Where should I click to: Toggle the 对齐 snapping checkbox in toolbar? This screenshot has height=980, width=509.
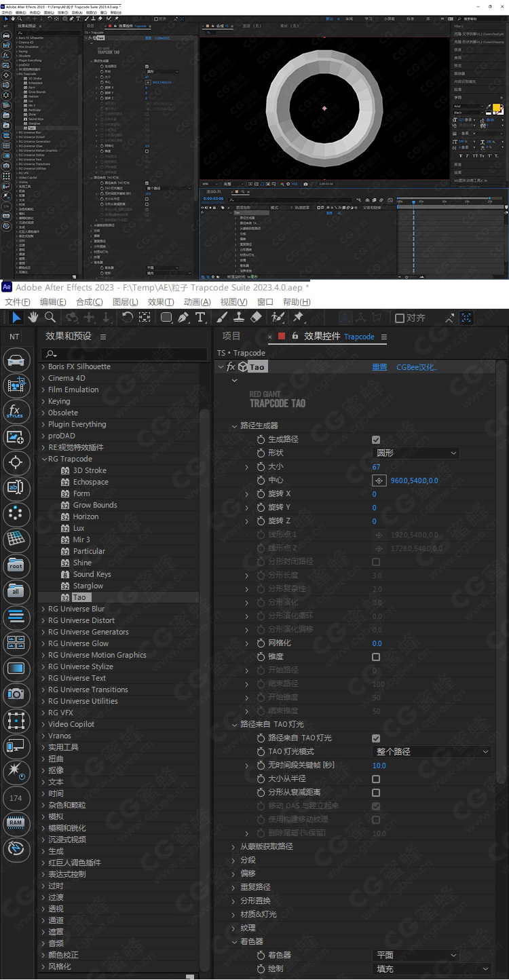coord(399,318)
